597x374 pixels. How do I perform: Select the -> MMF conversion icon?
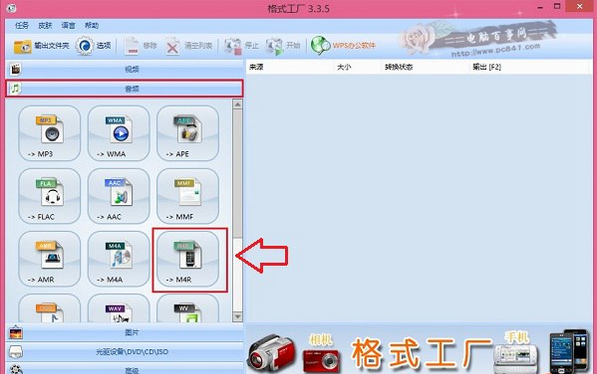tap(188, 196)
